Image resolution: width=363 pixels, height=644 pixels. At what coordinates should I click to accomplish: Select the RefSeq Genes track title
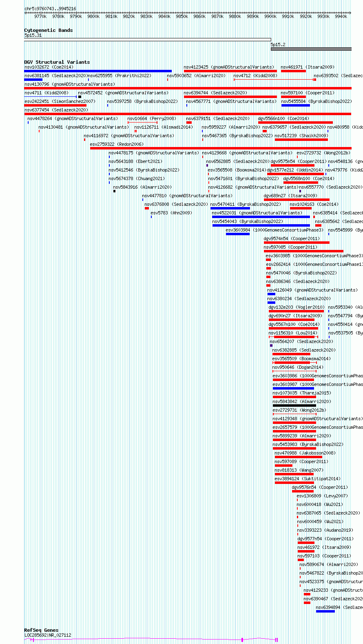(x=41, y=630)
